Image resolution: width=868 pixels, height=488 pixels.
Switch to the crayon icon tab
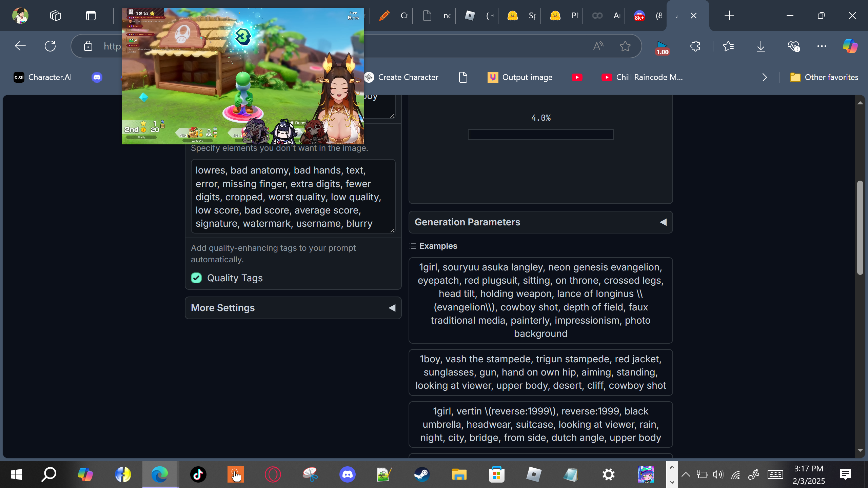(x=391, y=16)
